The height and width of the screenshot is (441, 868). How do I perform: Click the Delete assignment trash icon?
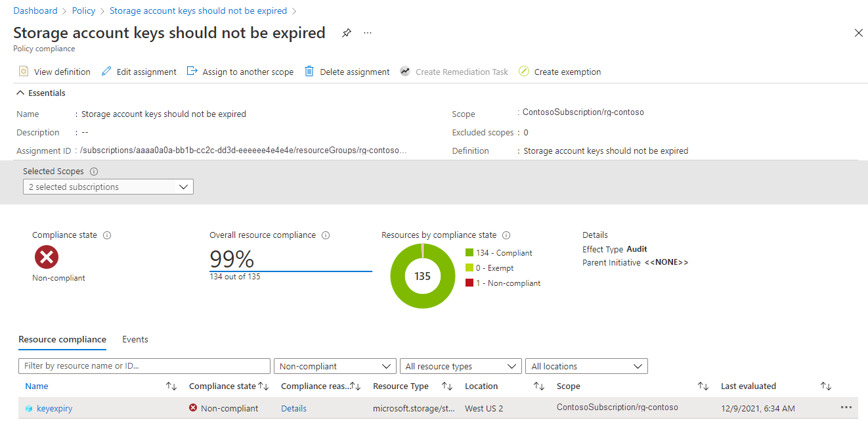309,72
